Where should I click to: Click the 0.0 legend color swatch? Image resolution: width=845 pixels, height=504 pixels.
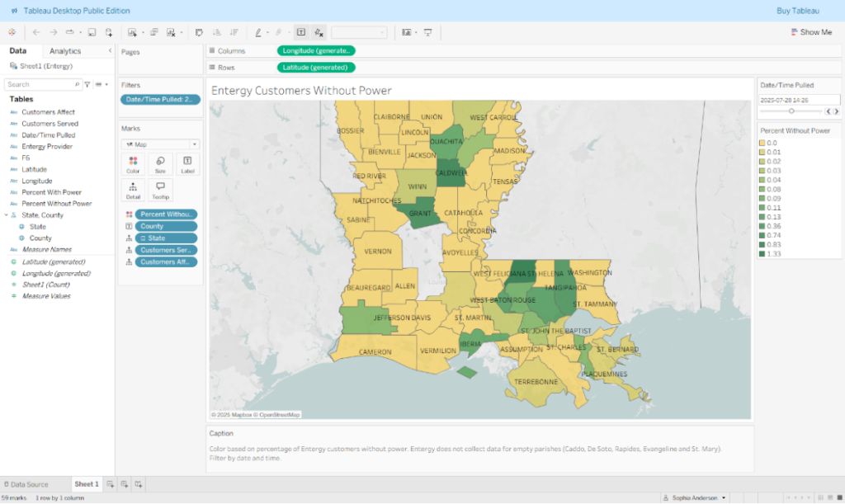point(762,144)
